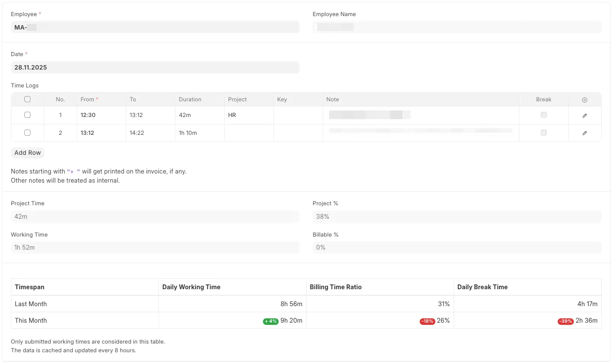Toggle Break checkbox for row 2
Screen dimensions: 613x364
point(543,133)
